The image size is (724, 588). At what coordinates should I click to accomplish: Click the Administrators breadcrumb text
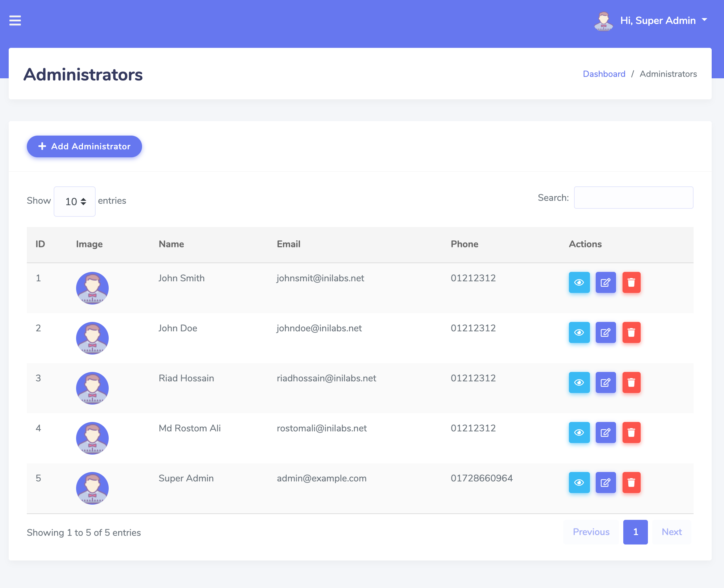pyautogui.click(x=668, y=74)
